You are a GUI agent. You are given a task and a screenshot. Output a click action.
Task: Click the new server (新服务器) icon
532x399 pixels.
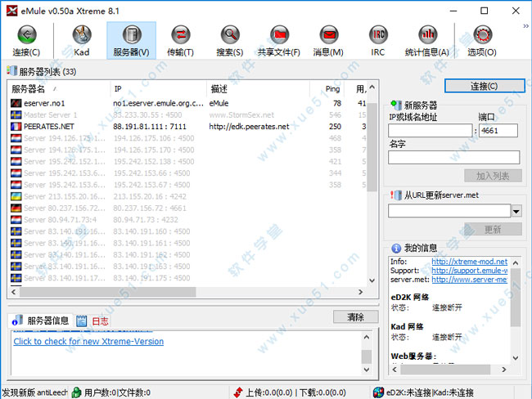395,105
